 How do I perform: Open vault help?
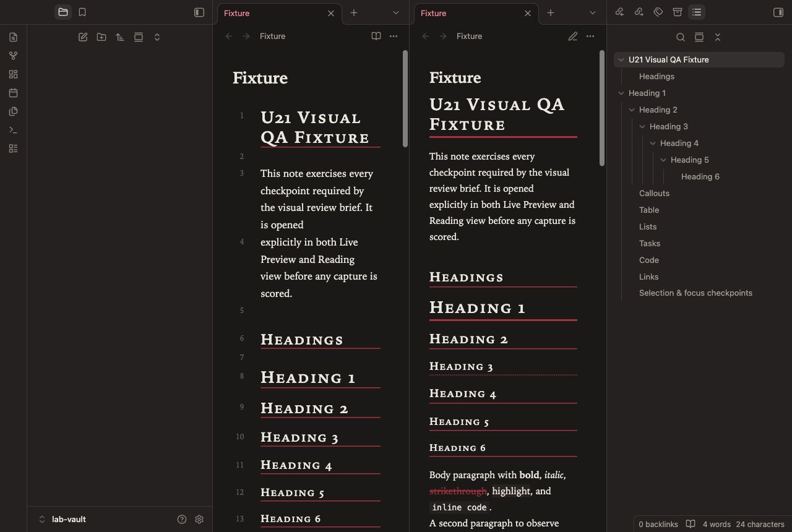coord(182,520)
